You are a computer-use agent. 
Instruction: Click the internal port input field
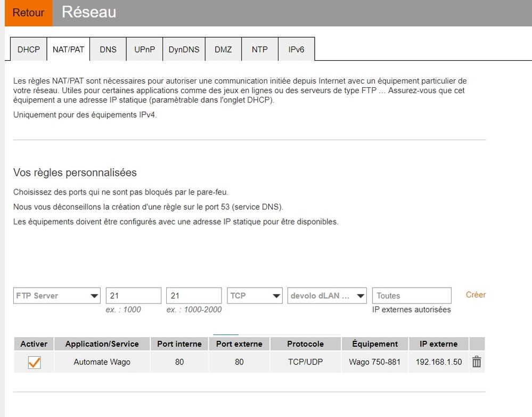tap(133, 296)
